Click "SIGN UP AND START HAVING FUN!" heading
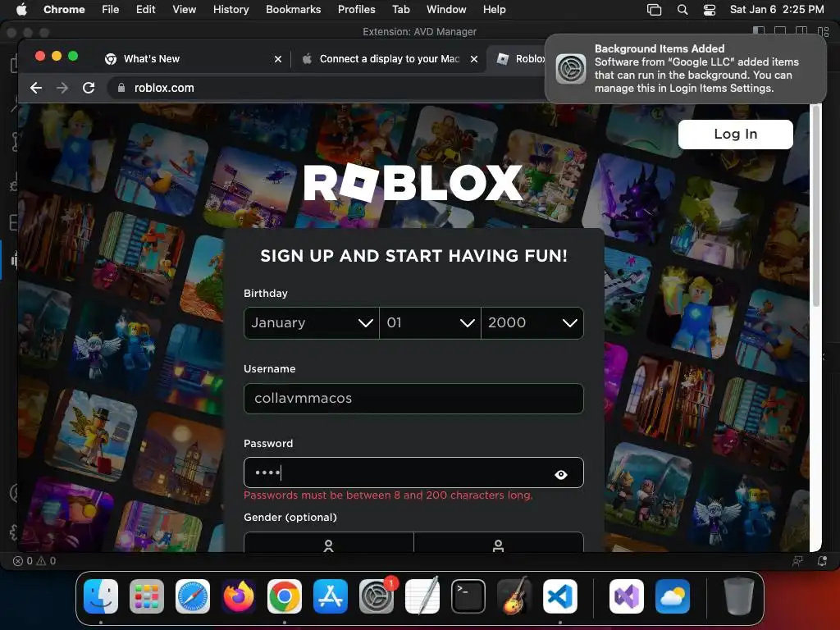Viewport: 840px width, 630px height. 413,256
